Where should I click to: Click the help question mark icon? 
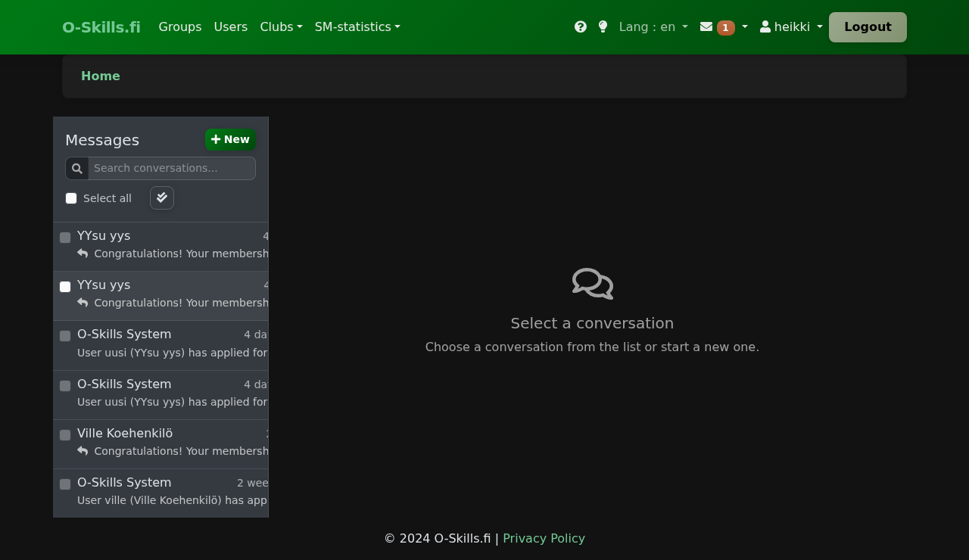(x=581, y=27)
